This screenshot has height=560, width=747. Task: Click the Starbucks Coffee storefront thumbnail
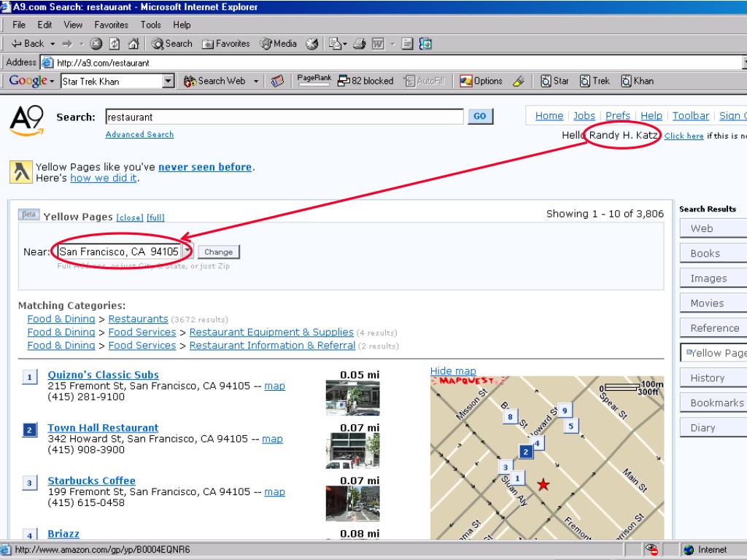point(352,504)
